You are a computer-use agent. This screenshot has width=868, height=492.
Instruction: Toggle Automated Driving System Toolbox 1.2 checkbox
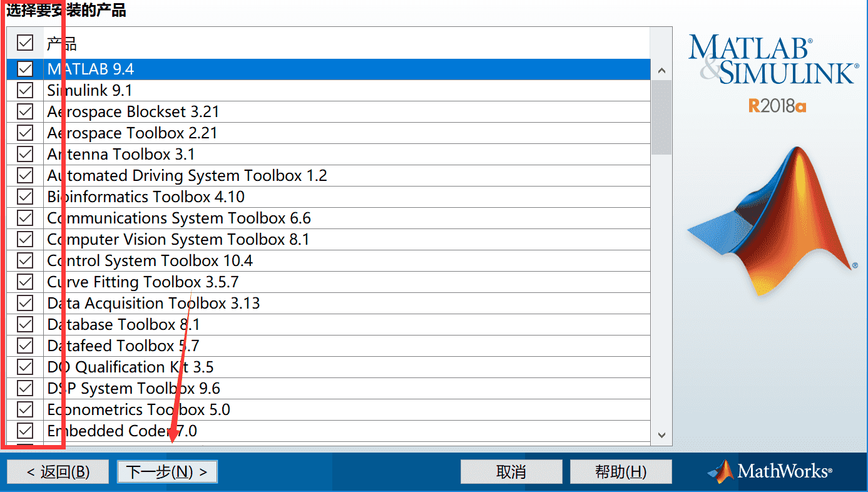(25, 175)
